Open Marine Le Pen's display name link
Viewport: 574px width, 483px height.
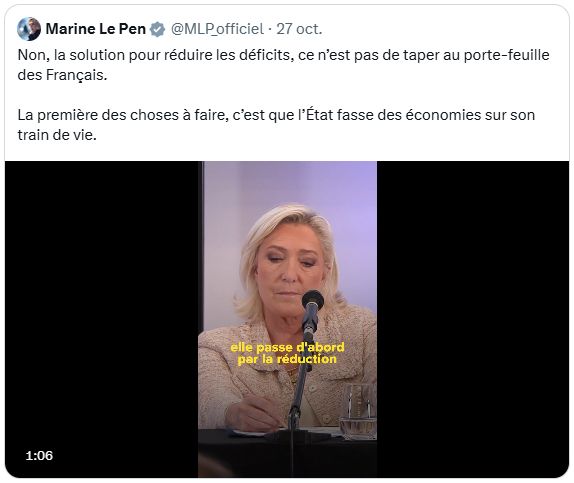tap(96, 29)
